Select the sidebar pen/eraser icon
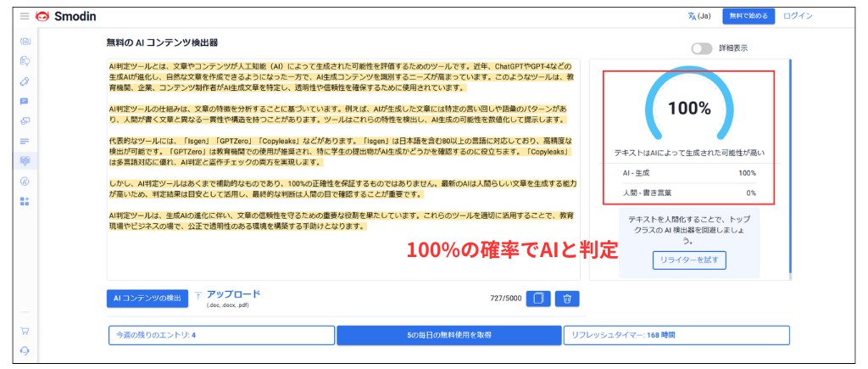 coord(25,81)
